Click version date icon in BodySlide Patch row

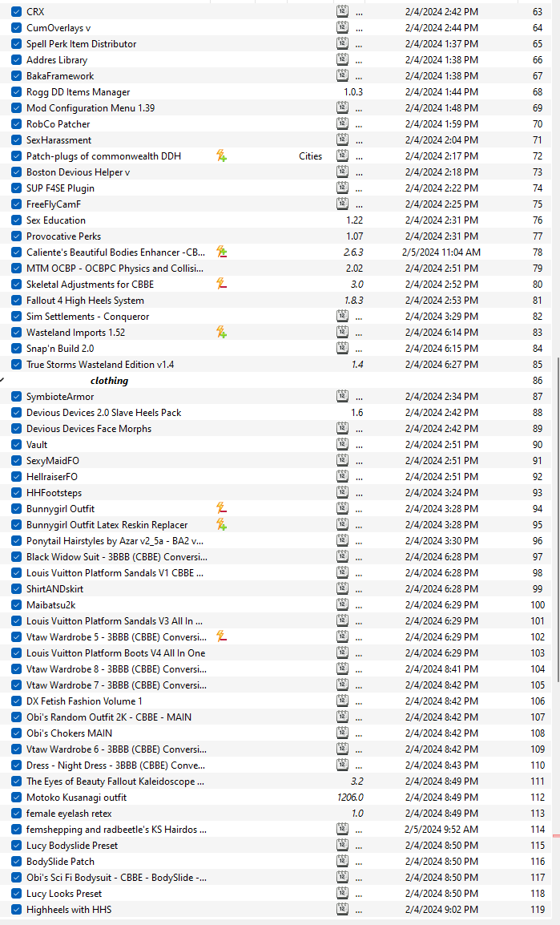[x=342, y=861]
